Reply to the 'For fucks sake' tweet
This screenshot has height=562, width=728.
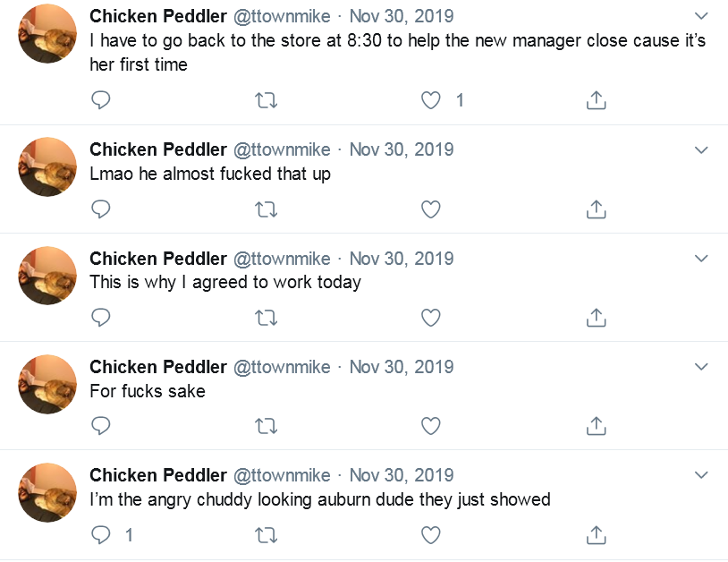click(101, 426)
